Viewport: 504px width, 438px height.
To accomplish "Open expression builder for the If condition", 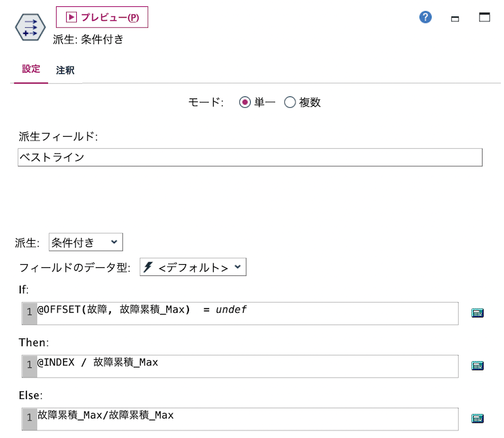I will point(478,313).
